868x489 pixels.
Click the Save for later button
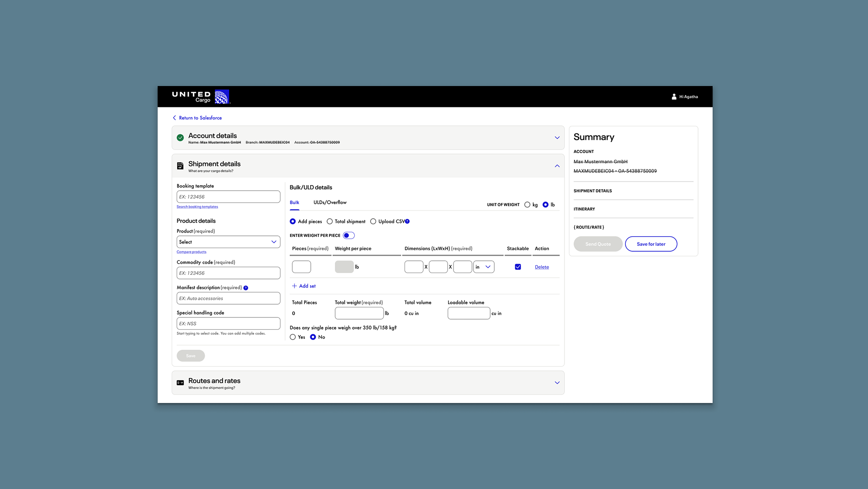click(x=651, y=244)
